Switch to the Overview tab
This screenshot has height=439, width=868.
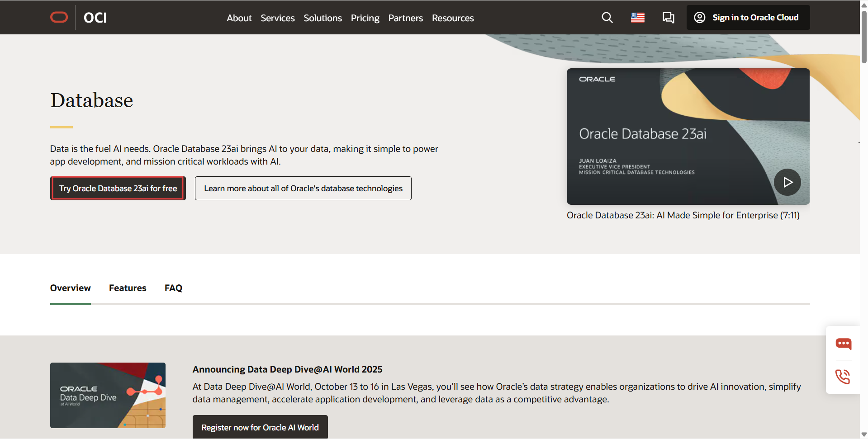click(x=70, y=288)
